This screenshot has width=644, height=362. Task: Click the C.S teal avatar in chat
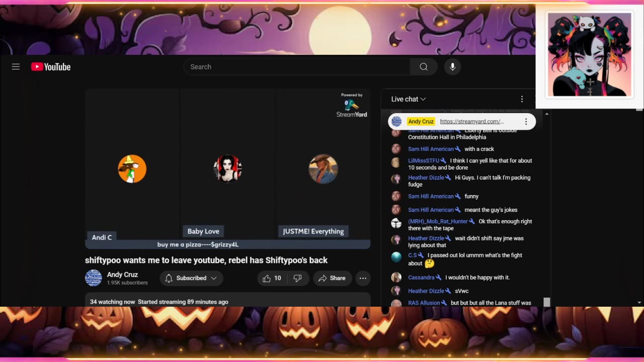396,257
